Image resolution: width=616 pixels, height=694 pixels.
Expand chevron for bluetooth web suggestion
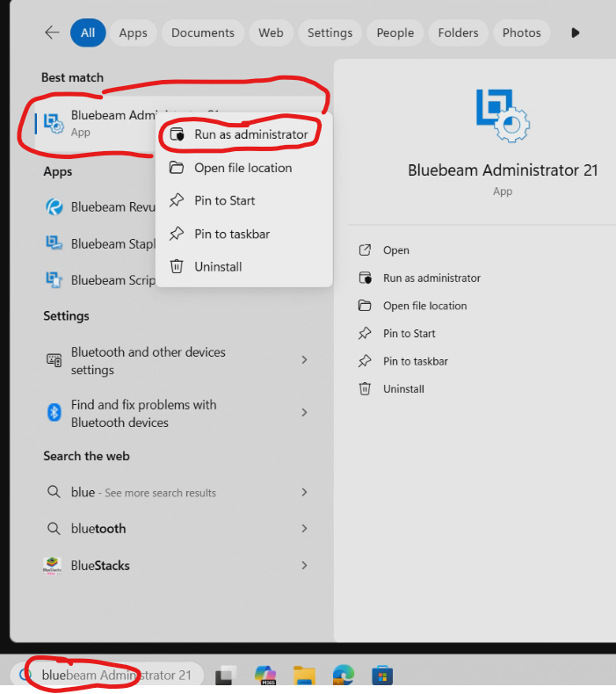tap(304, 529)
